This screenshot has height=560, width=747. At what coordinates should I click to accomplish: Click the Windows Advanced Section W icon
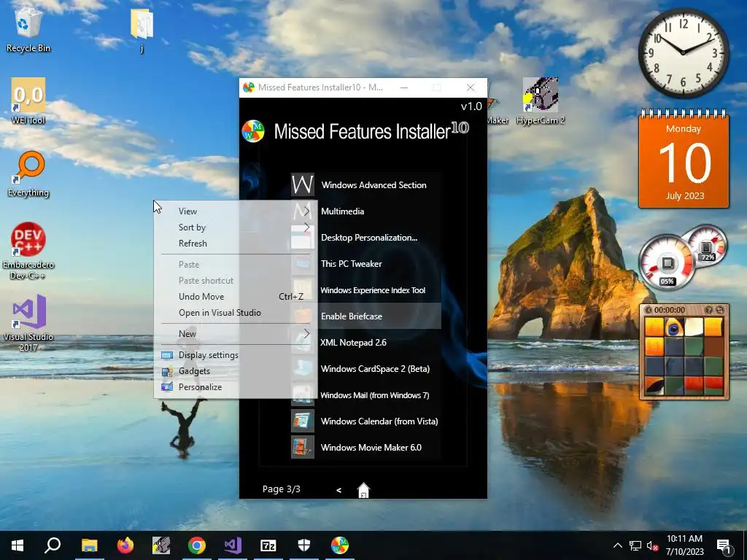coord(303,184)
